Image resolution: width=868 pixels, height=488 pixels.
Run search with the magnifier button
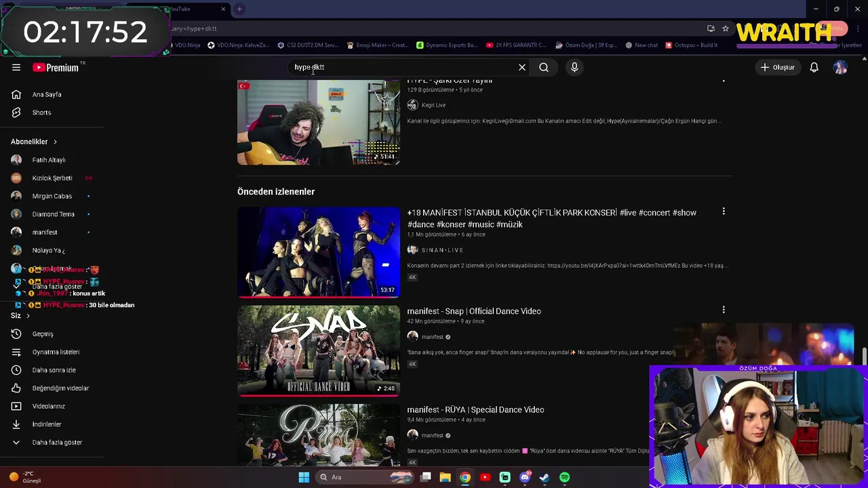[544, 67]
